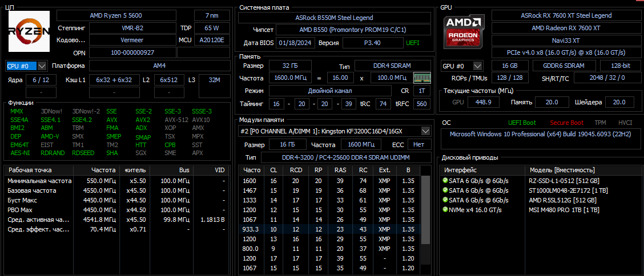This screenshot has height=276, width=644.
Task: Select the 1467 frequency row in timings table
Action: coord(330,190)
